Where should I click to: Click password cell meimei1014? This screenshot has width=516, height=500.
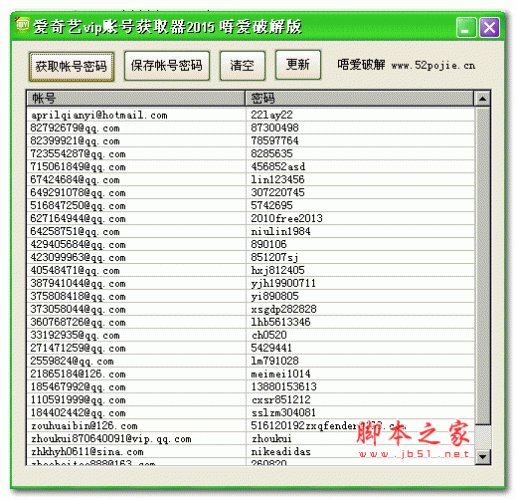pyautogui.click(x=281, y=374)
